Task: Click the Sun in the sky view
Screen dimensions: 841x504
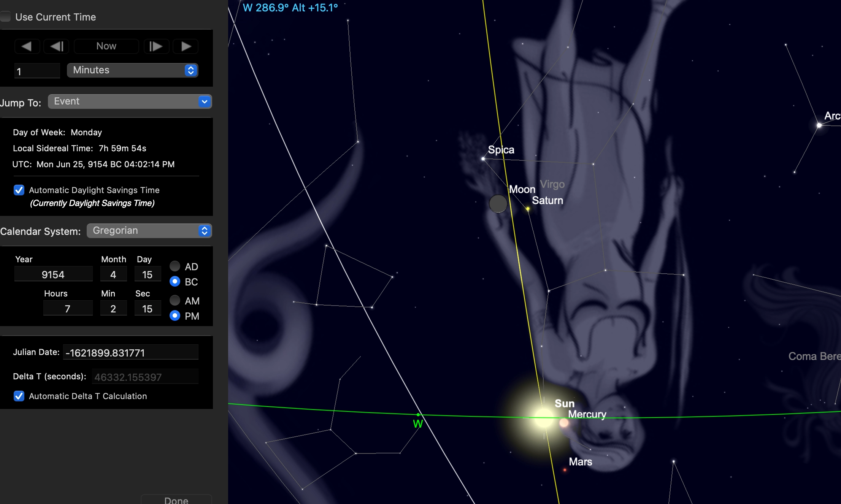Action: point(544,417)
